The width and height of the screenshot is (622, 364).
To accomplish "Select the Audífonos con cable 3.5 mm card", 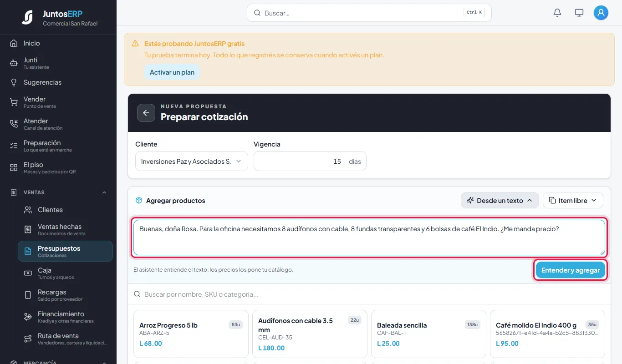I will click(310, 334).
